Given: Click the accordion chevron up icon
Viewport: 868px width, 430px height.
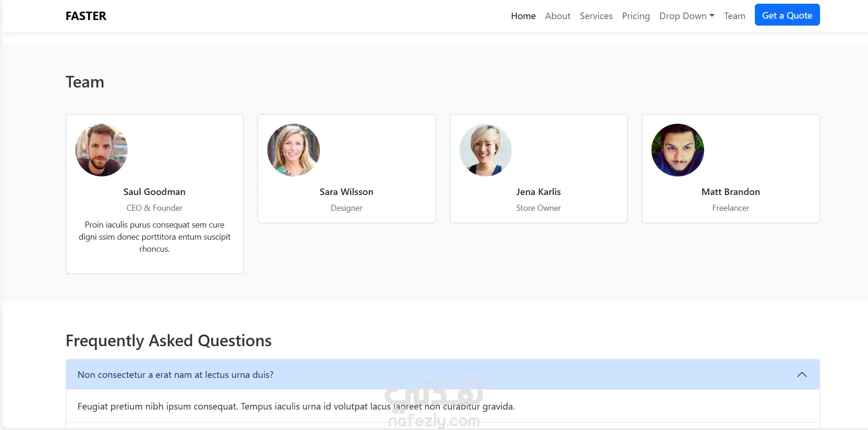Looking at the screenshot, I should [x=802, y=375].
